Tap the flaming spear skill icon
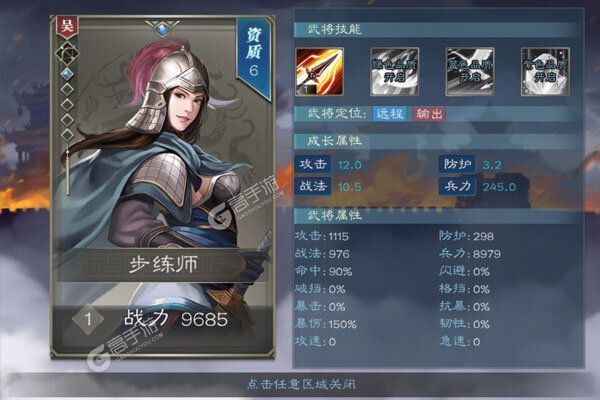This screenshot has height=400, width=600. (320, 72)
